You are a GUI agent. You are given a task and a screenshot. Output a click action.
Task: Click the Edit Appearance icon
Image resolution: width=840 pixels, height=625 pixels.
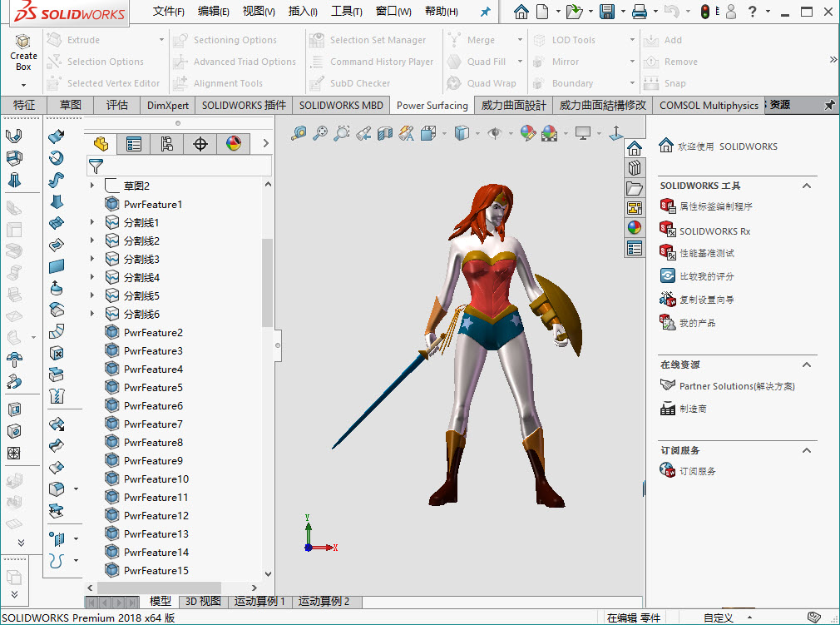click(x=527, y=132)
